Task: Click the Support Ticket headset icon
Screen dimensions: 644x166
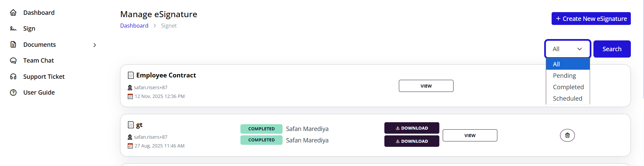Action: [x=13, y=76]
